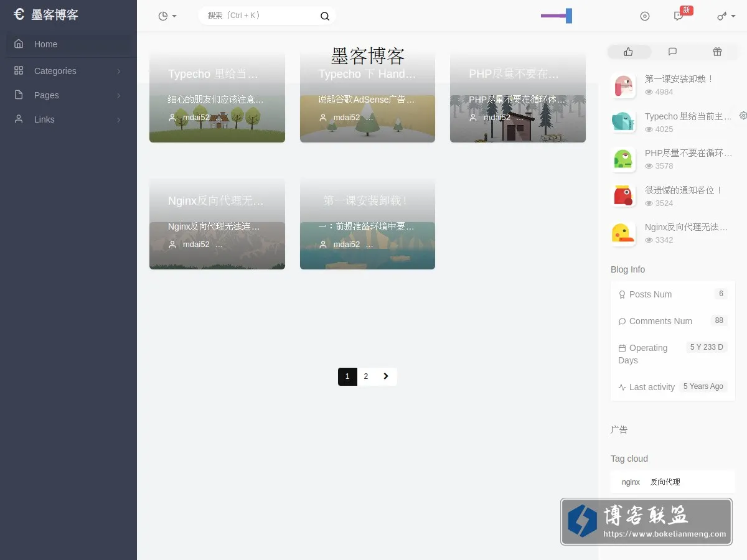Open the pie chart dropdown in top bar
747x560 pixels.
click(167, 16)
